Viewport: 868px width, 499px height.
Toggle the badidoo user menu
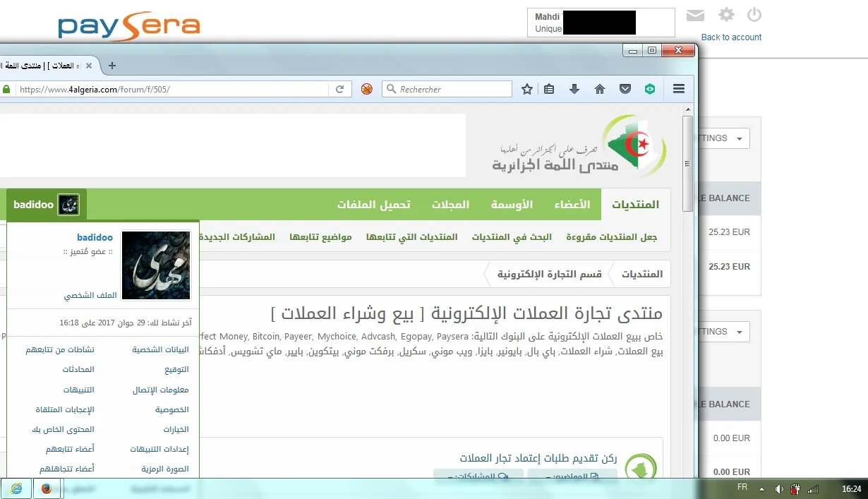[x=46, y=205]
